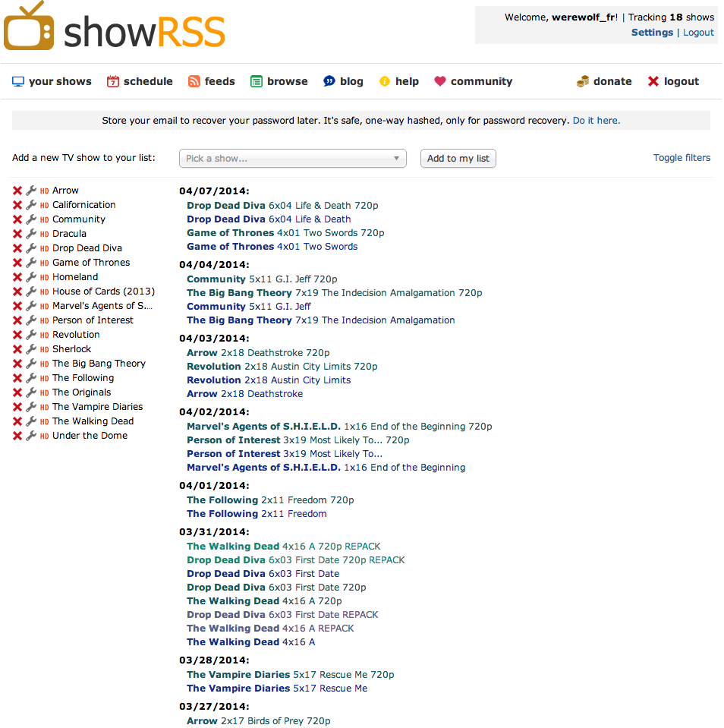Open Arrow 2x18 Deathstroke 720p link
This screenshot has width=724, height=728.
(258, 353)
